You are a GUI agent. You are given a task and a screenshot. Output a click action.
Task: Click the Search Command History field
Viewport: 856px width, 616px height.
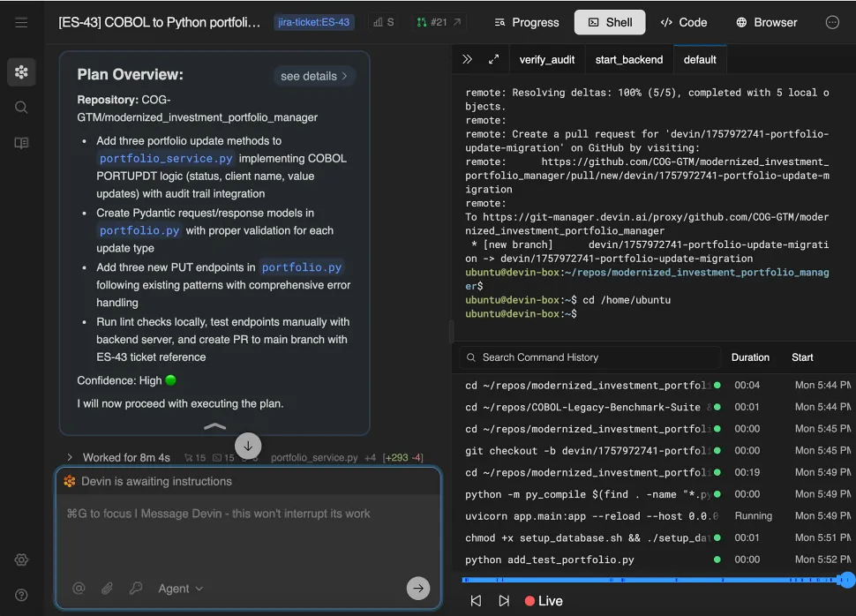coord(589,357)
